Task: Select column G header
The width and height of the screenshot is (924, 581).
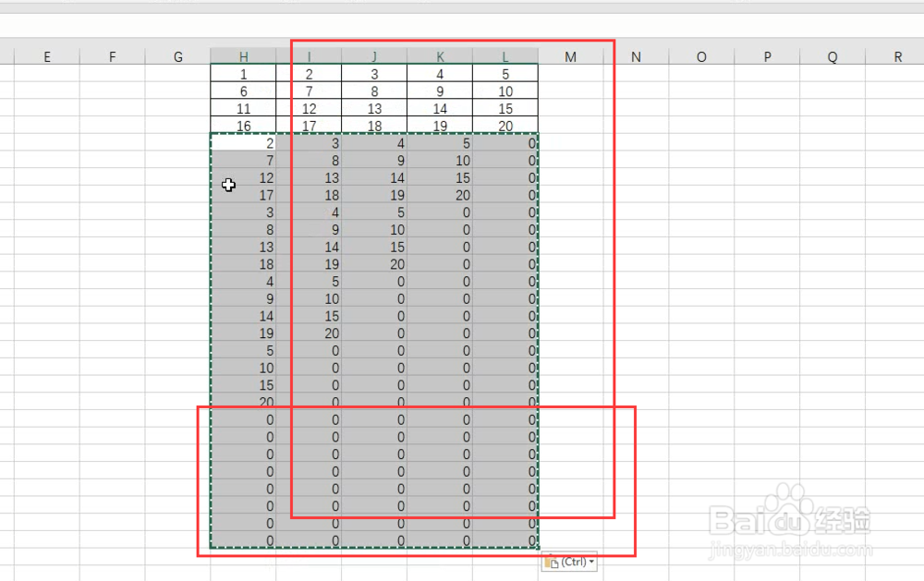Action: [178, 56]
